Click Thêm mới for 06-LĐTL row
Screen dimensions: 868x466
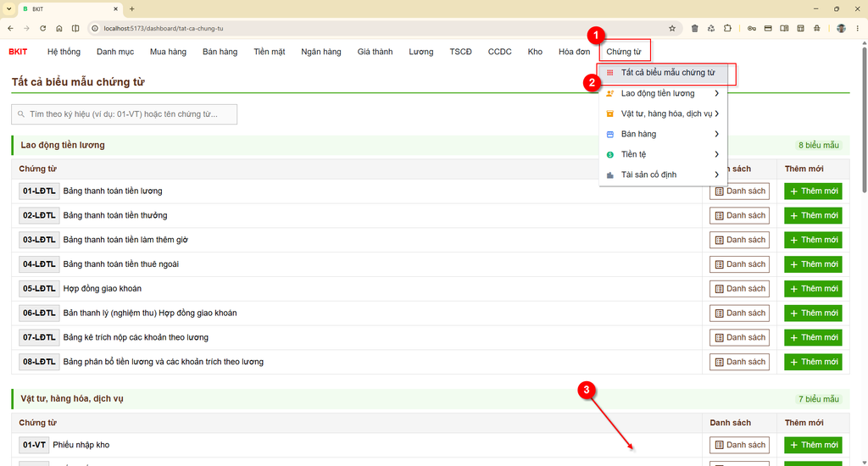click(813, 313)
